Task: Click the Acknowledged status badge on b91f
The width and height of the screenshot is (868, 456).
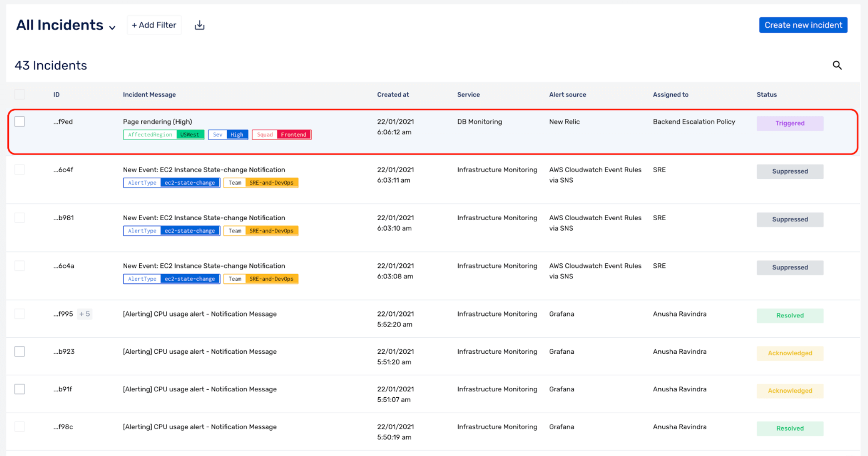Action: pyautogui.click(x=790, y=391)
